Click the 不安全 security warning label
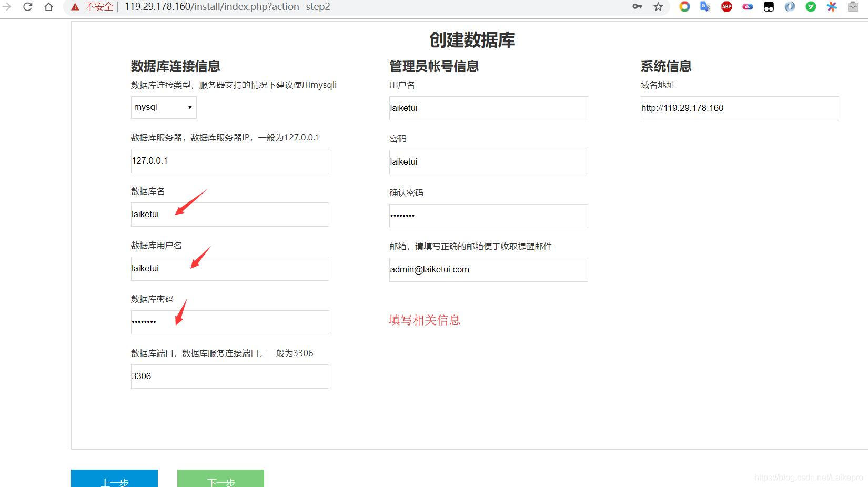 click(98, 7)
